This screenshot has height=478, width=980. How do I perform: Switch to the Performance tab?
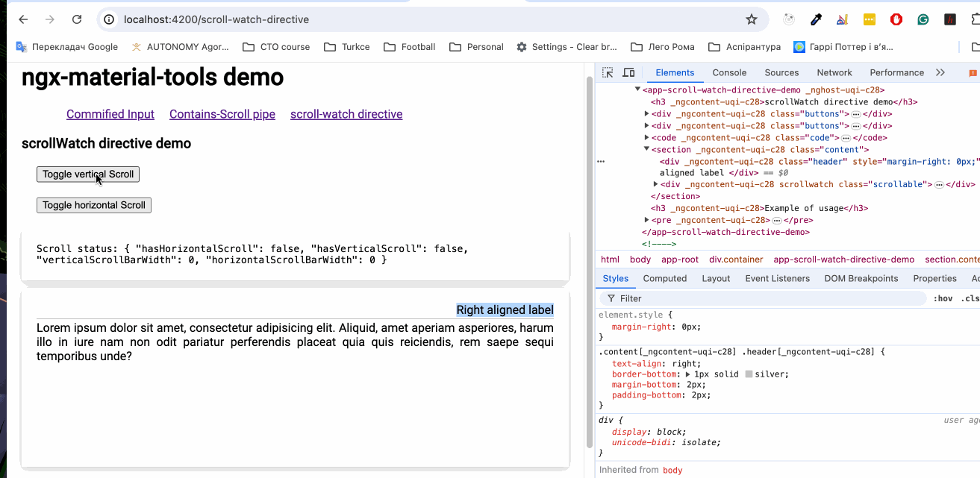click(x=896, y=72)
